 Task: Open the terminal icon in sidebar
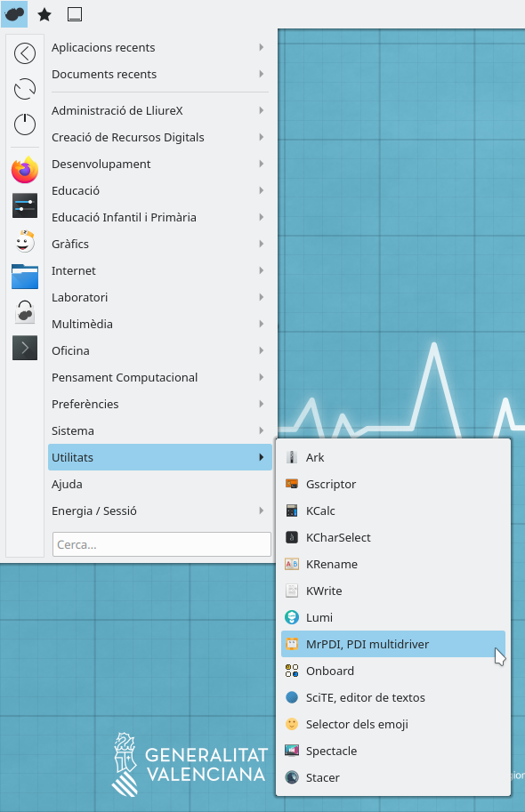coord(25,347)
